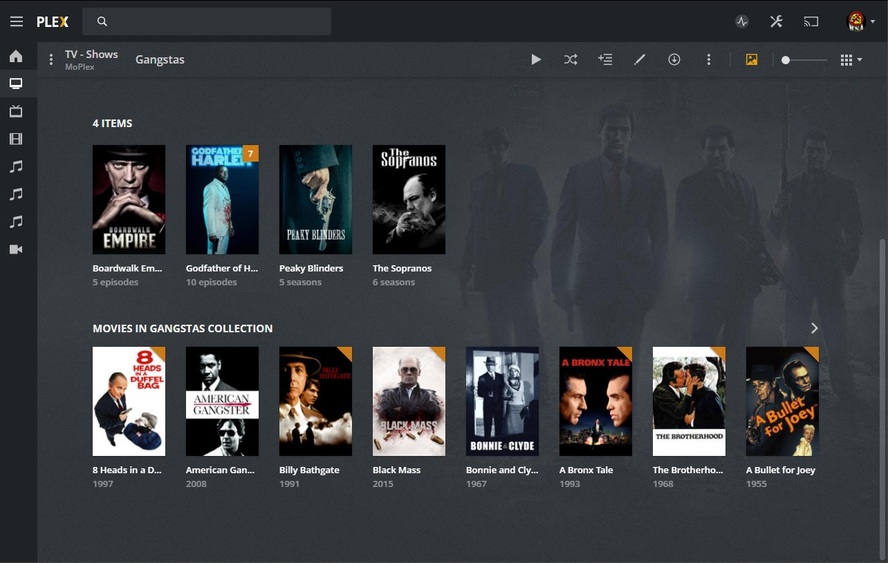
Task: Open the user account avatar menu
Action: click(860, 22)
